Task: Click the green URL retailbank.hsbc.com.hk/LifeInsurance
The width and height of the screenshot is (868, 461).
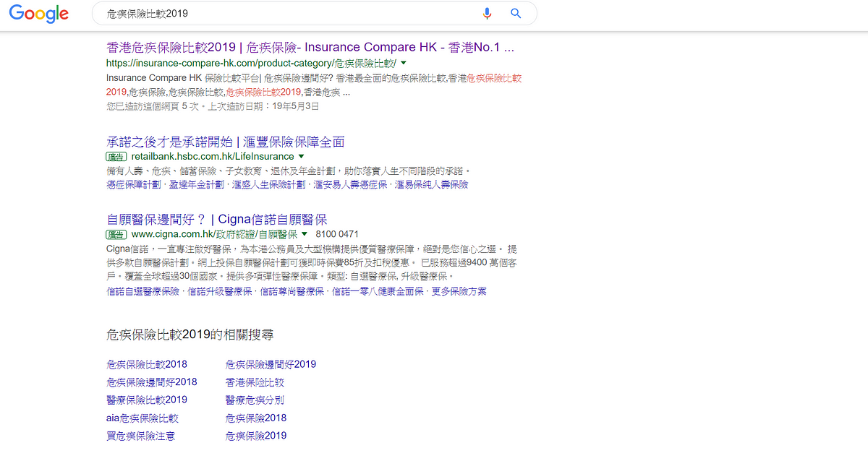Action: [x=212, y=157]
